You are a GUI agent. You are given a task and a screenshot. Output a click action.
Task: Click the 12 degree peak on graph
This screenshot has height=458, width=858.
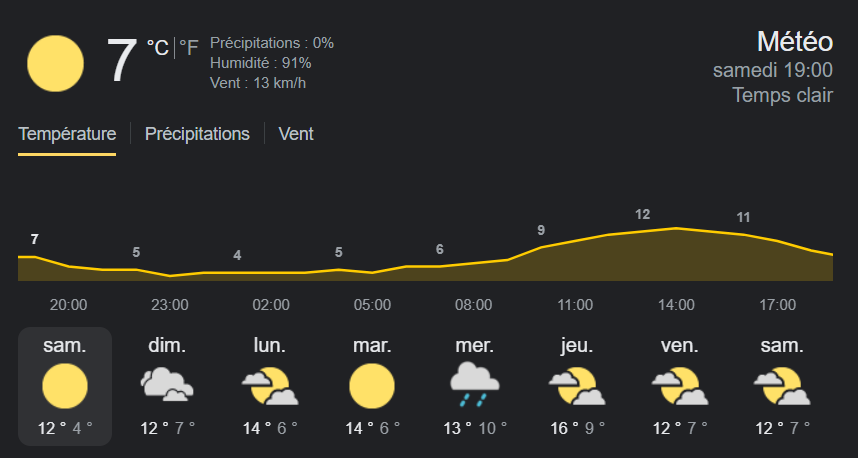(643, 215)
